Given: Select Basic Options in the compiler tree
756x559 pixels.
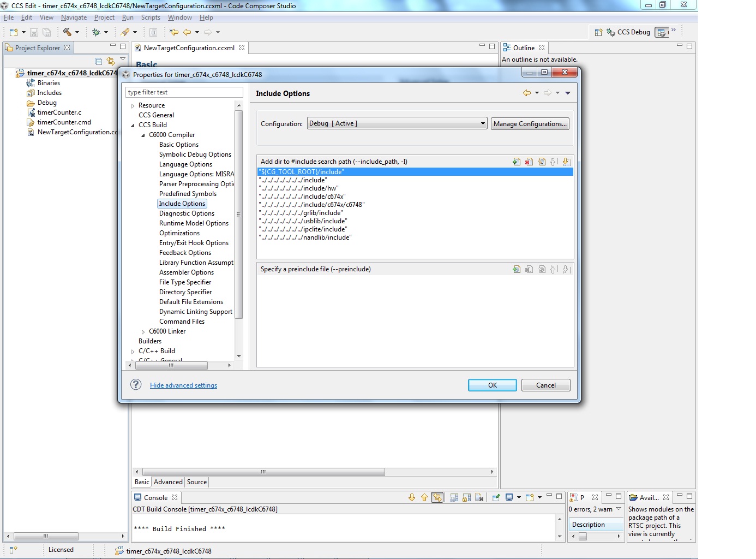Looking at the screenshot, I should click(x=179, y=145).
